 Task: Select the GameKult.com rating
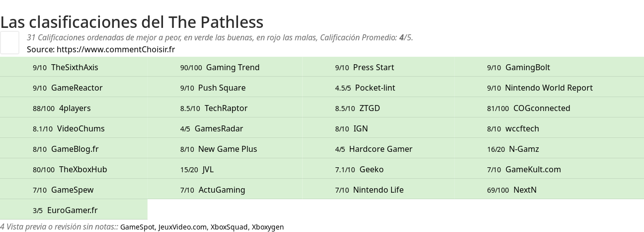pyautogui.click(x=533, y=169)
